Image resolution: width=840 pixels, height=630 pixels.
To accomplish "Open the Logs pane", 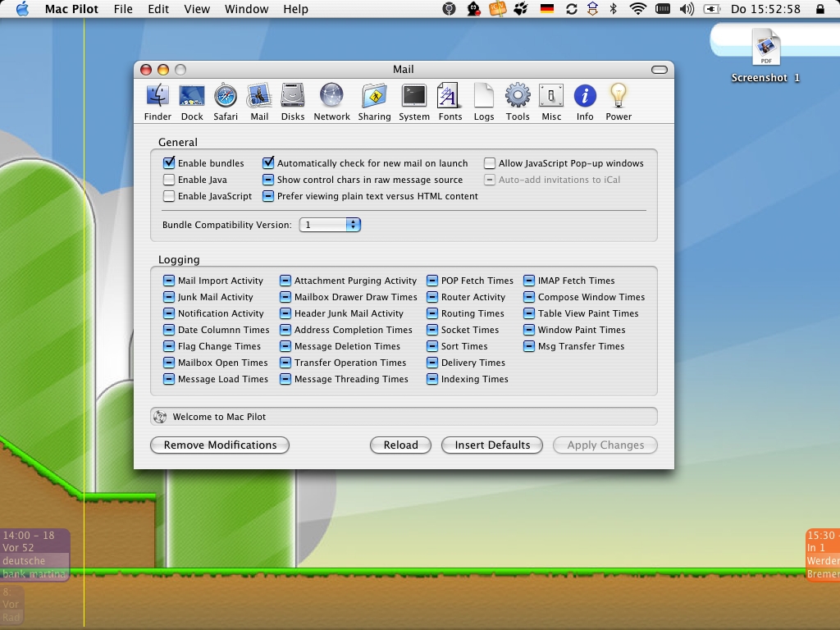I will pyautogui.click(x=484, y=103).
